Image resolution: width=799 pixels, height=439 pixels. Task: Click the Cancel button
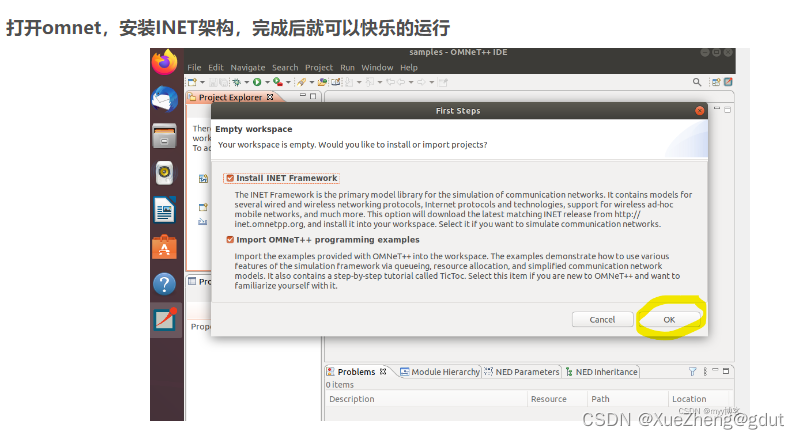(602, 320)
